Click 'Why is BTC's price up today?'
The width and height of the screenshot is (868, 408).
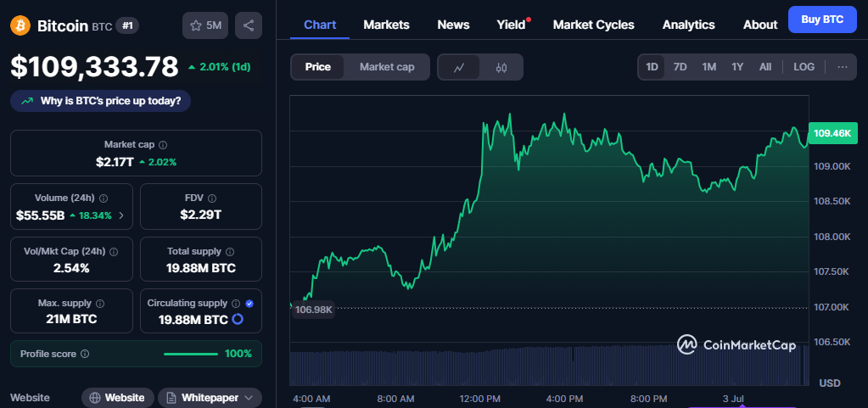click(x=100, y=101)
